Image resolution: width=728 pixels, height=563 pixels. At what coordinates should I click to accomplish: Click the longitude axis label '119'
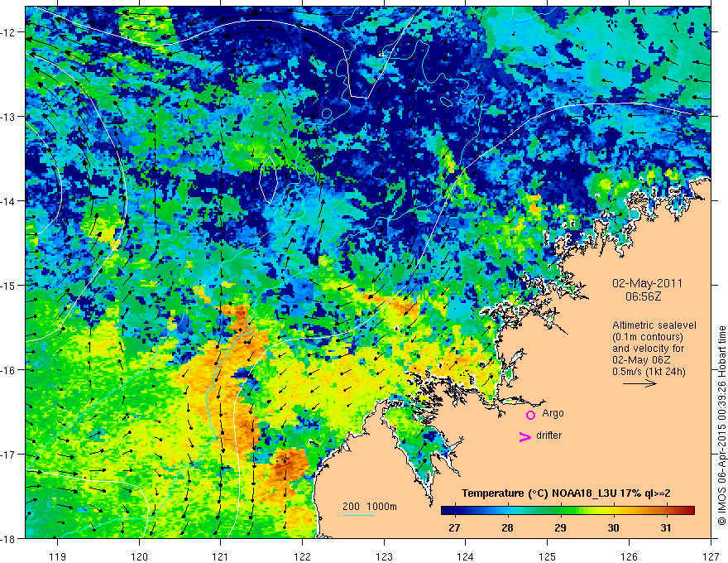(58, 557)
